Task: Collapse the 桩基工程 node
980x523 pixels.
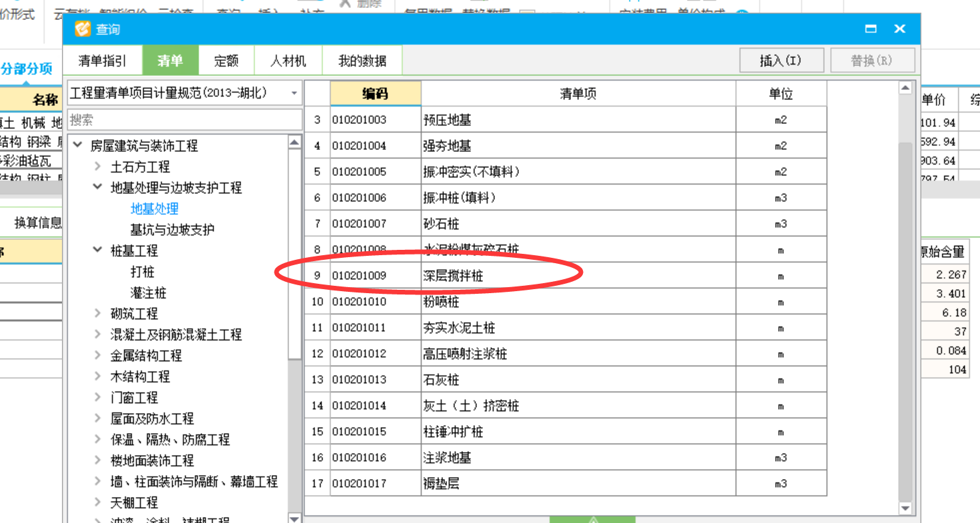Action: pyautogui.click(x=98, y=251)
